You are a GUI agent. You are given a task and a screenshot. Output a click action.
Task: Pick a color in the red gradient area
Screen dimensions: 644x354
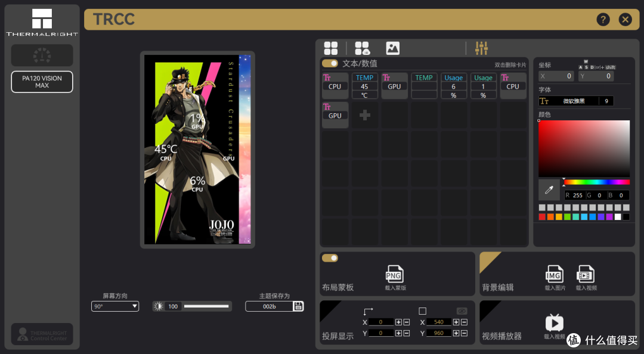584,148
